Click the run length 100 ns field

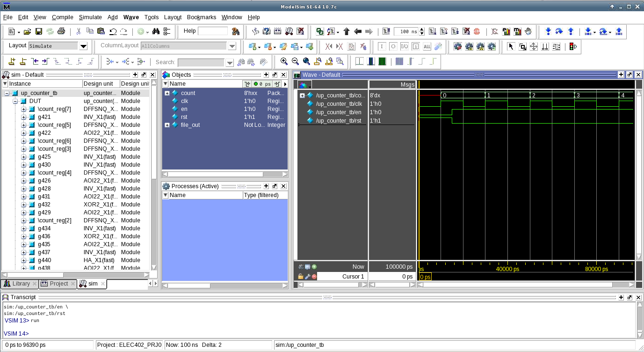tap(406, 31)
